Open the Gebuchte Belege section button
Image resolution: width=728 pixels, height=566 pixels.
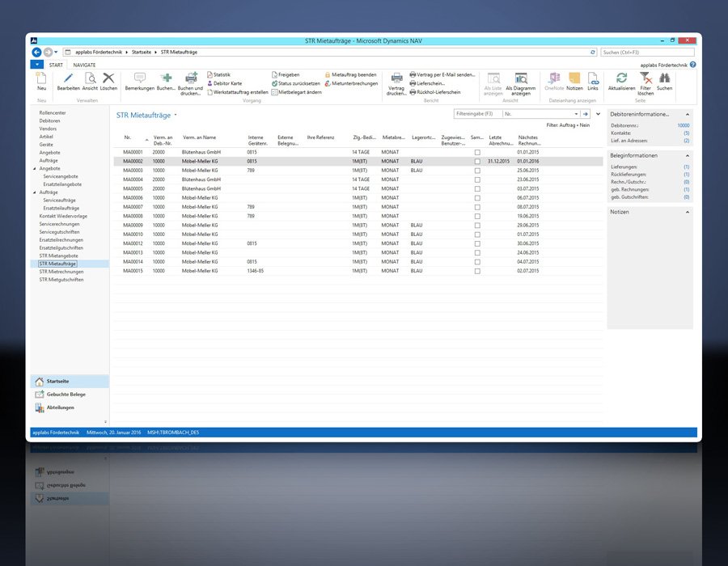click(66, 394)
